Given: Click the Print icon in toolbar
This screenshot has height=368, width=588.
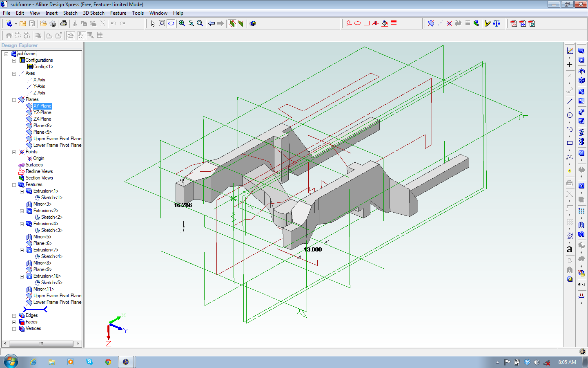Looking at the screenshot, I should point(64,23).
